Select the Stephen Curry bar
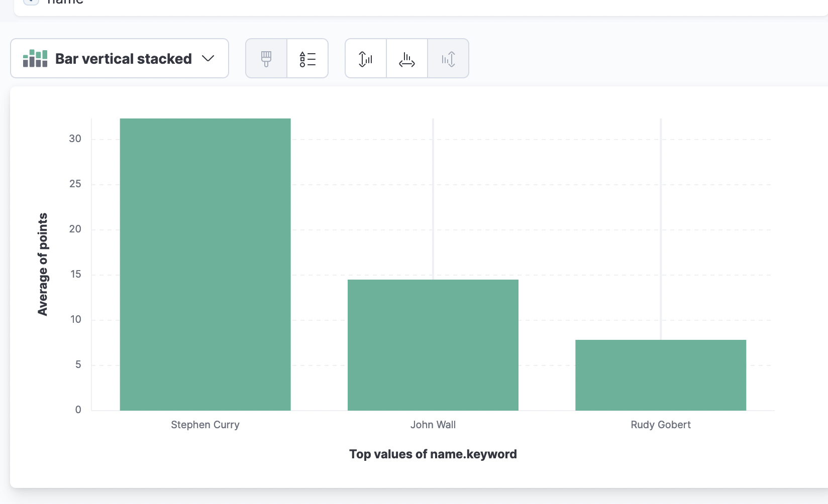The width and height of the screenshot is (828, 504). 205,265
